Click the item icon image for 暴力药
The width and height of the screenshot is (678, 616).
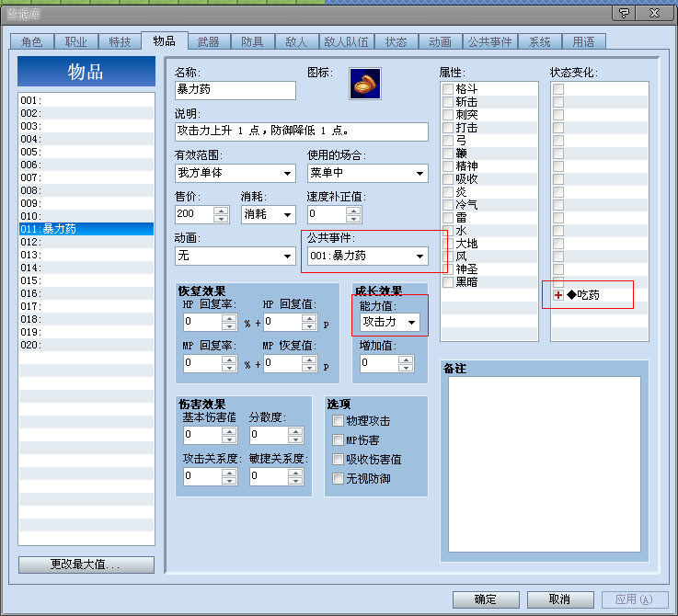(x=365, y=84)
